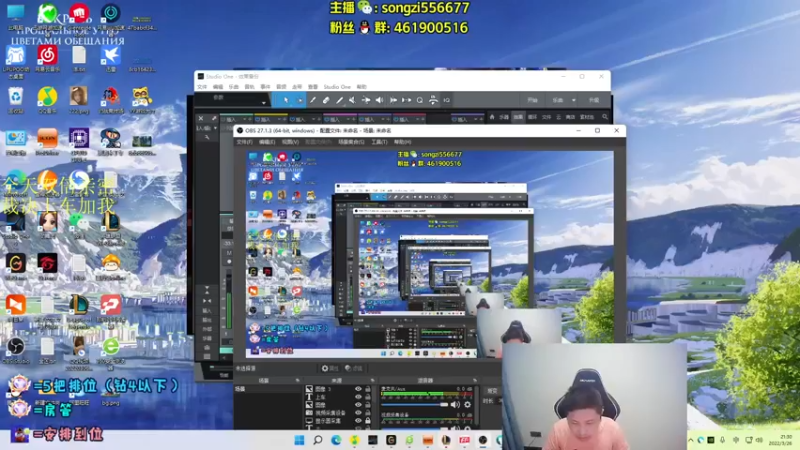This screenshot has height=450, width=800.
Task: Open the 工具(T) menu in OBS
Action: tap(379, 142)
